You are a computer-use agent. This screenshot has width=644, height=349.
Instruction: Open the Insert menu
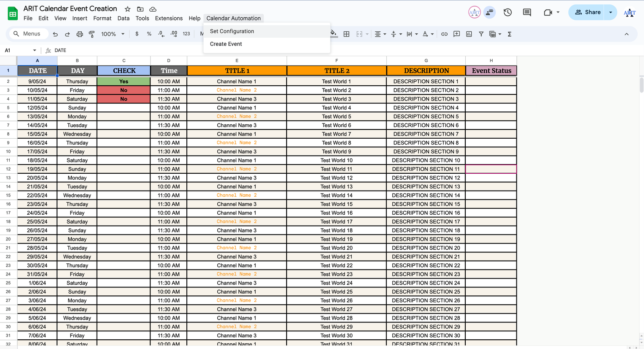80,18
